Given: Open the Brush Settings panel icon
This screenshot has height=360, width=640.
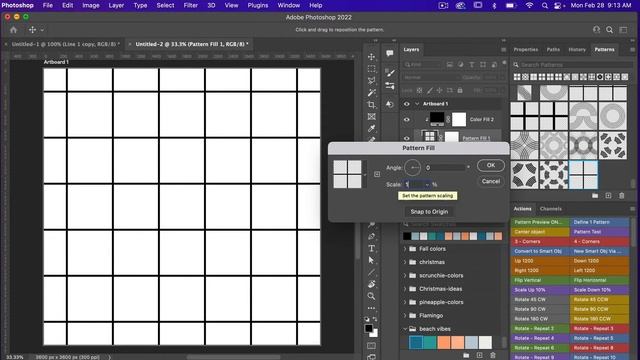Looking at the screenshot, I should click(390, 73).
